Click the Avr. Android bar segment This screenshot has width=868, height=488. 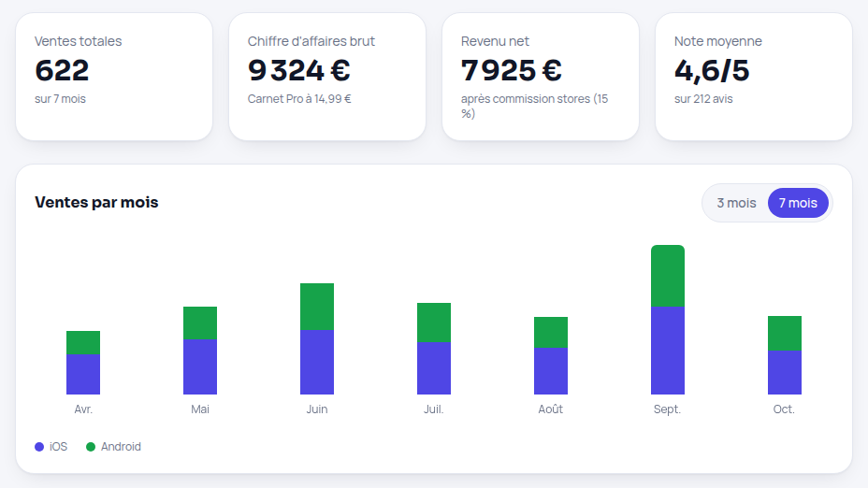pyautogui.click(x=83, y=342)
